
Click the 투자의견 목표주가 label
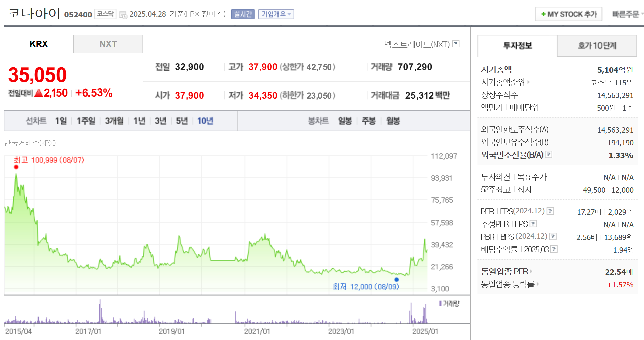point(514,177)
